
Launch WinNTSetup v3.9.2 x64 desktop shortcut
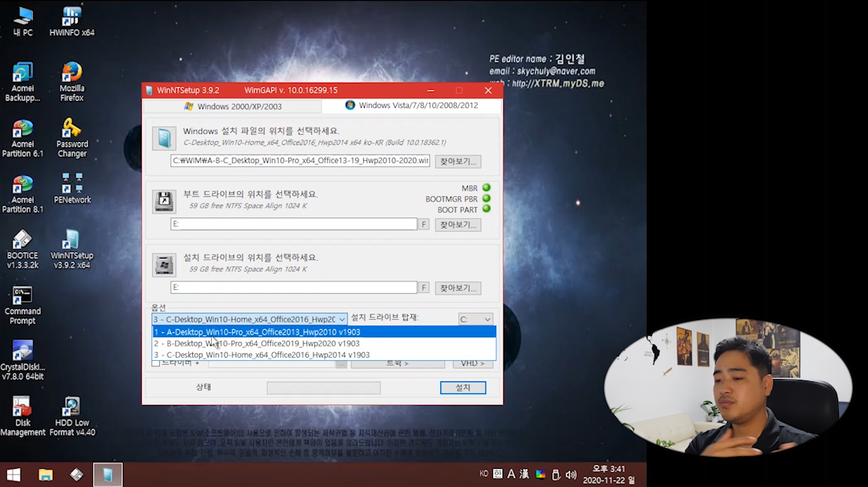[x=72, y=250]
